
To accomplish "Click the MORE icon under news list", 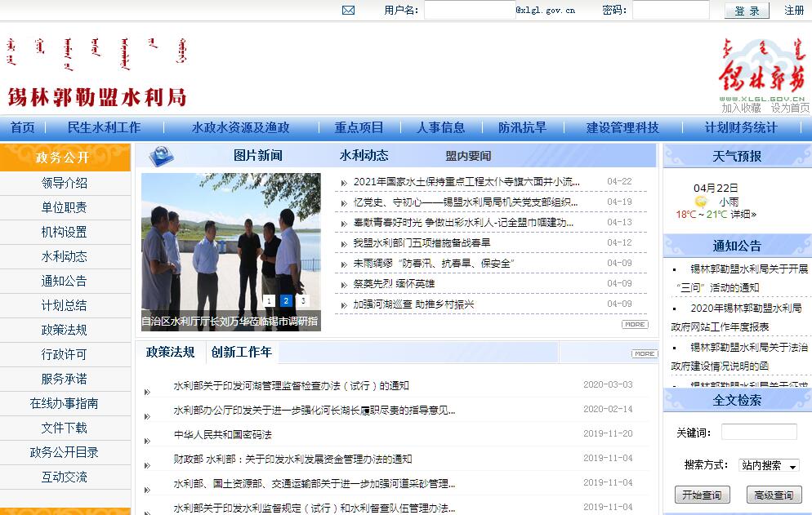I will tap(635, 325).
